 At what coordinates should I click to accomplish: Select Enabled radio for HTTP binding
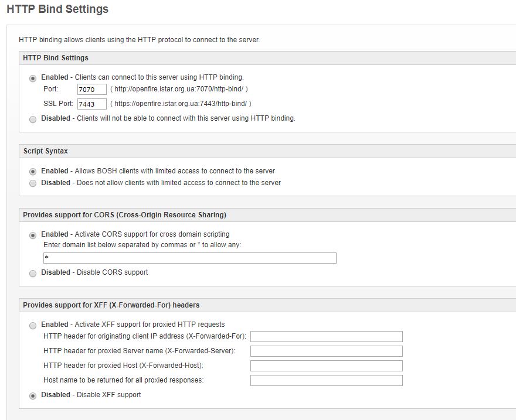[33, 78]
